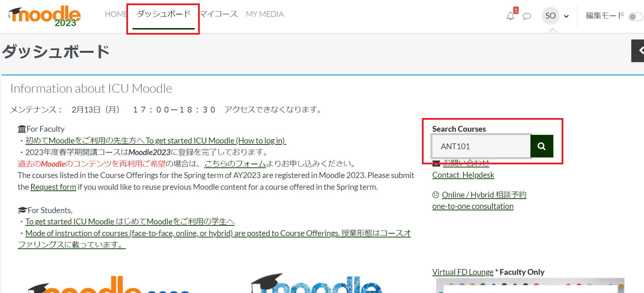Viewport: 644px width, 293px height.
Task: Click the Information about ICU Moodle heading
Action: (91, 89)
